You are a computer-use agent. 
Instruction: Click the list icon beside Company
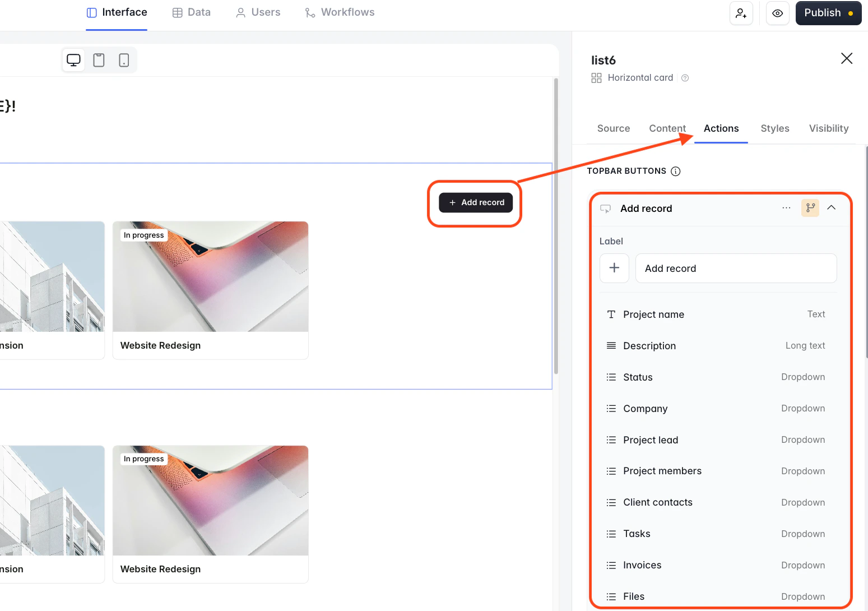click(x=611, y=409)
